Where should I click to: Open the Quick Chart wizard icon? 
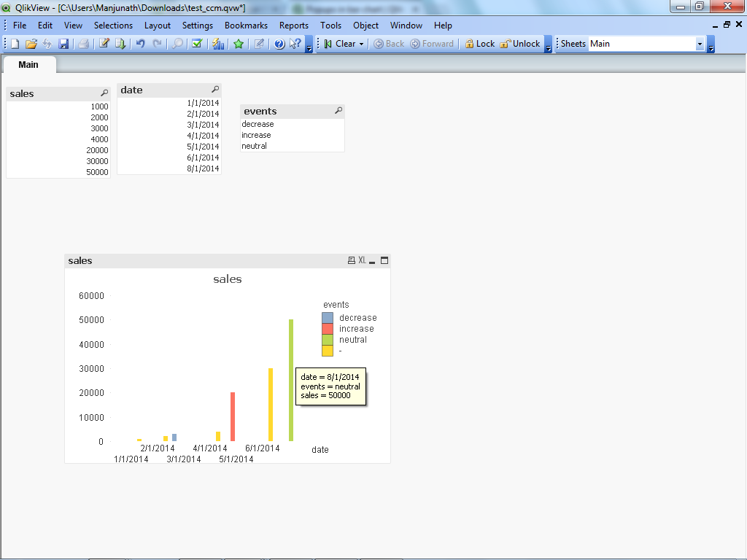(x=217, y=44)
